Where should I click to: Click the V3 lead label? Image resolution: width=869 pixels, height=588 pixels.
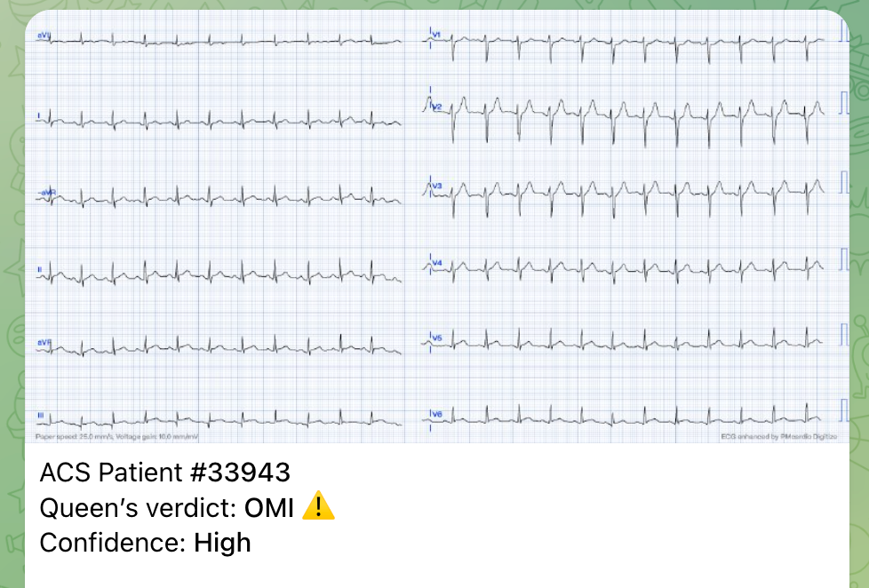click(x=437, y=187)
